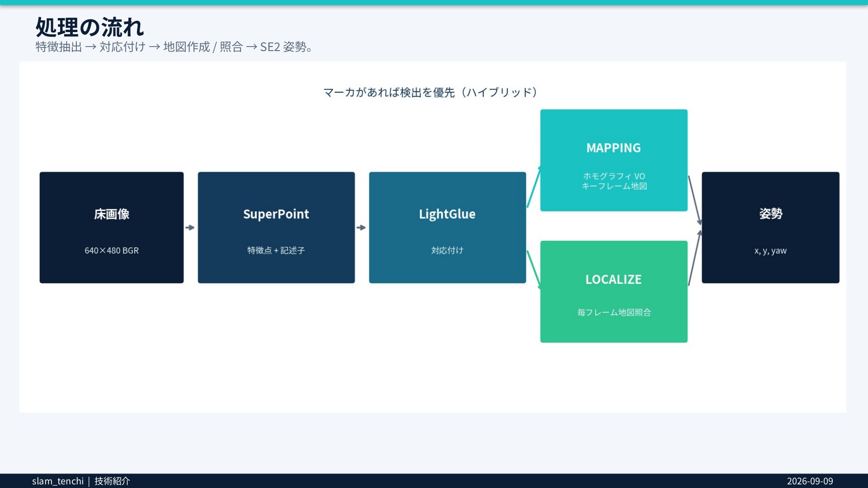This screenshot has height=488, width=868.
Task: Click the キーフレーム地図 text
Action: [614, 186]
